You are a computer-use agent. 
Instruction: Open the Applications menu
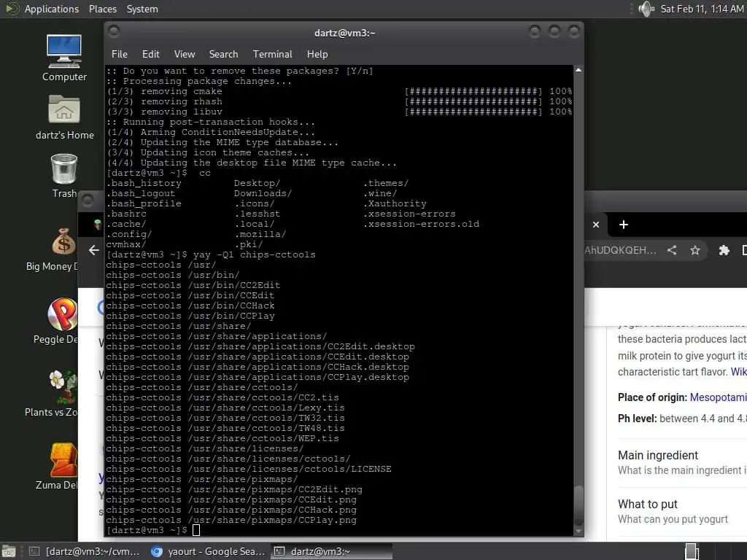[52, 9]
